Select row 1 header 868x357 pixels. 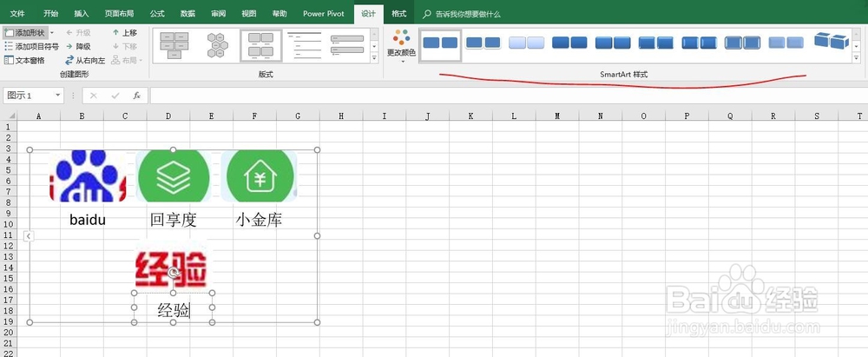coord(8,127)
